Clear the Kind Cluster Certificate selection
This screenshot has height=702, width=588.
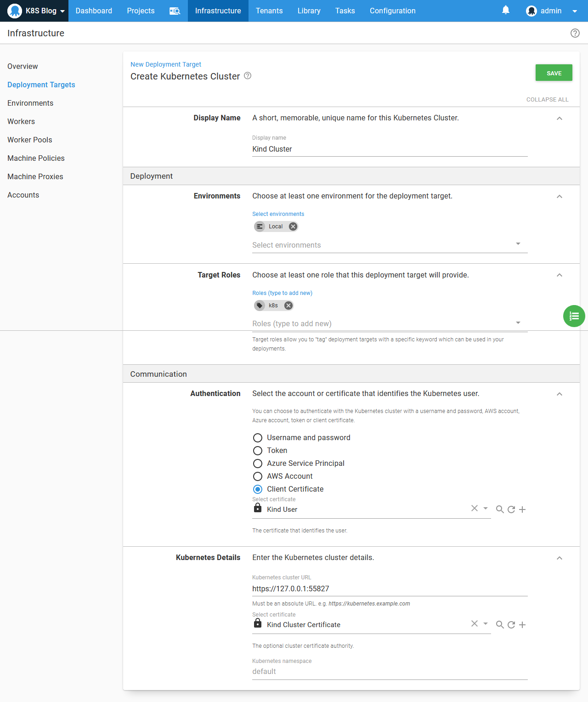click(475, 623)
